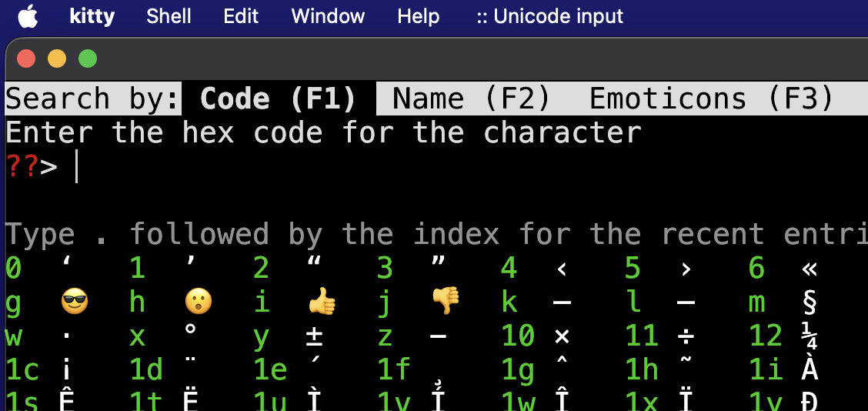Click the right double quote ” in entry 3

point(439,261)
